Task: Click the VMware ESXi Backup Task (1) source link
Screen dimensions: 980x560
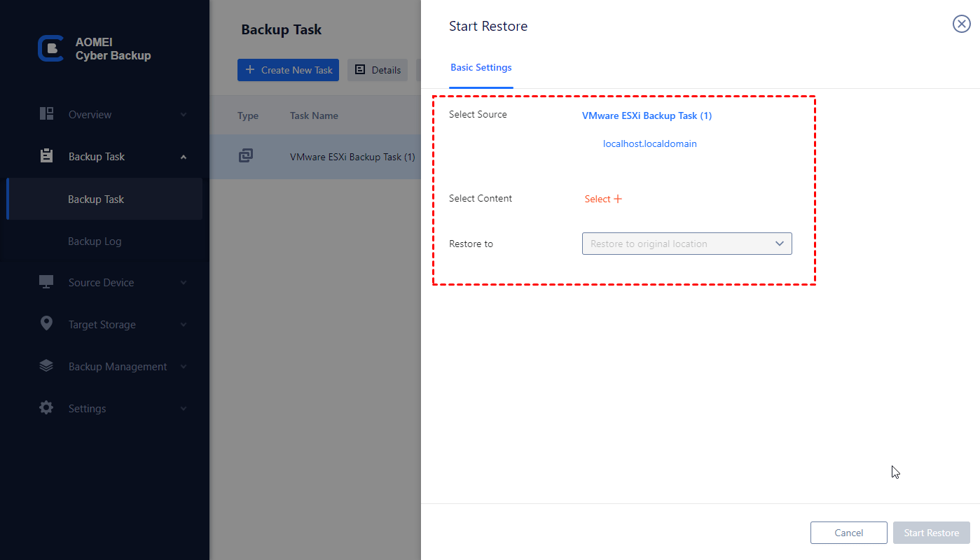Action: tap(647, 115)
